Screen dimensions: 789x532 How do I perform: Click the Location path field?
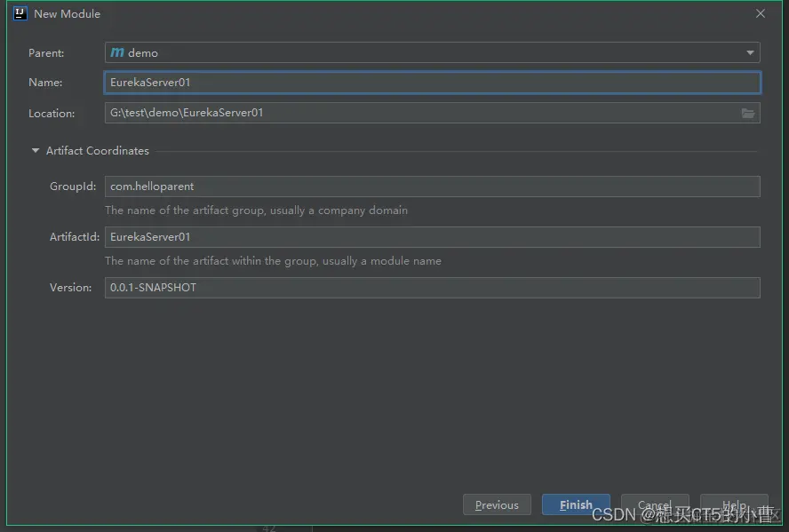point(432,113)
